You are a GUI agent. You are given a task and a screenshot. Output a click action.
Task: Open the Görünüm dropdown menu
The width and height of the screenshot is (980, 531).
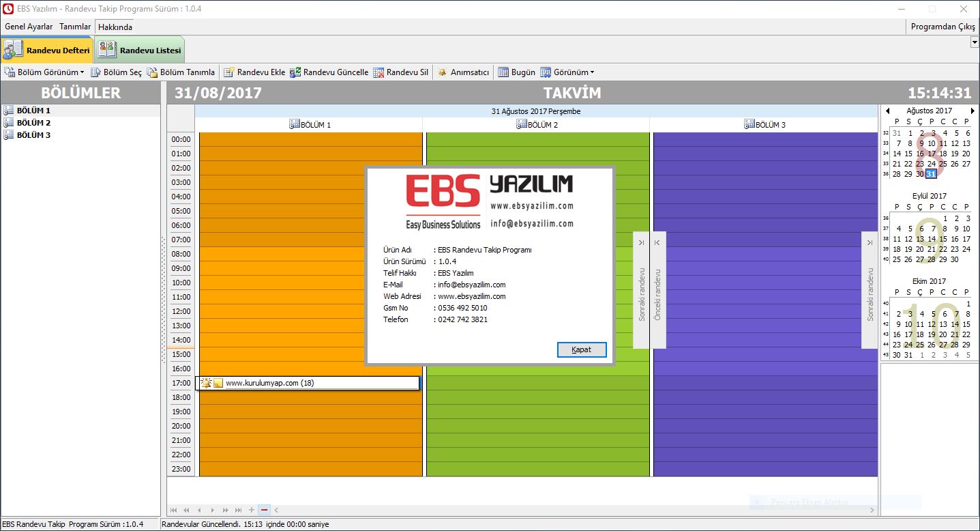[592, 72]
